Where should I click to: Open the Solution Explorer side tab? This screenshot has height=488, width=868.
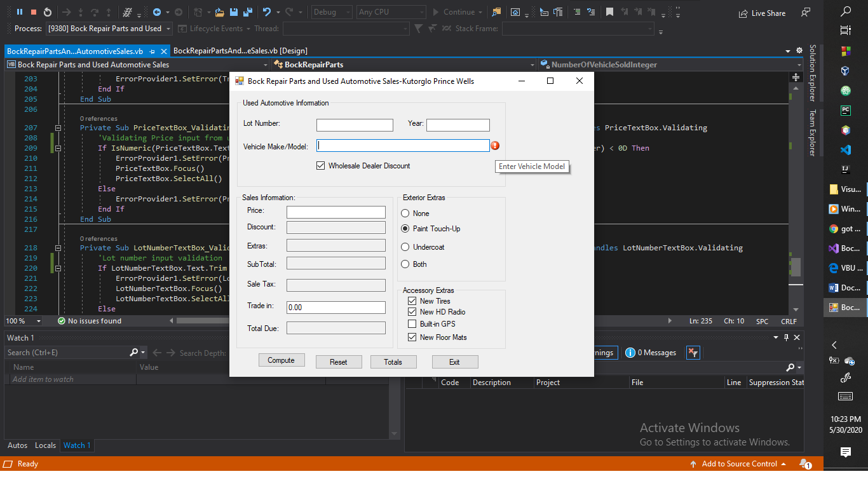[812, 72]
